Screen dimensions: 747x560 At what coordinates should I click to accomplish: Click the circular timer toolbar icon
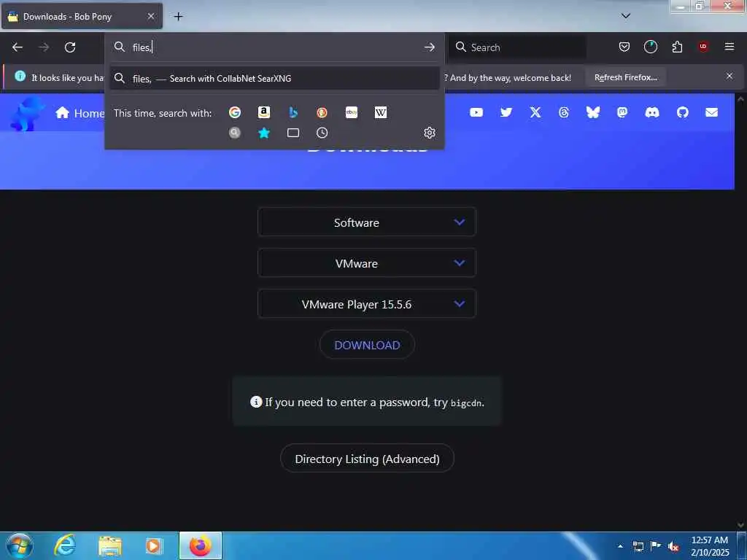coord(650,47)
